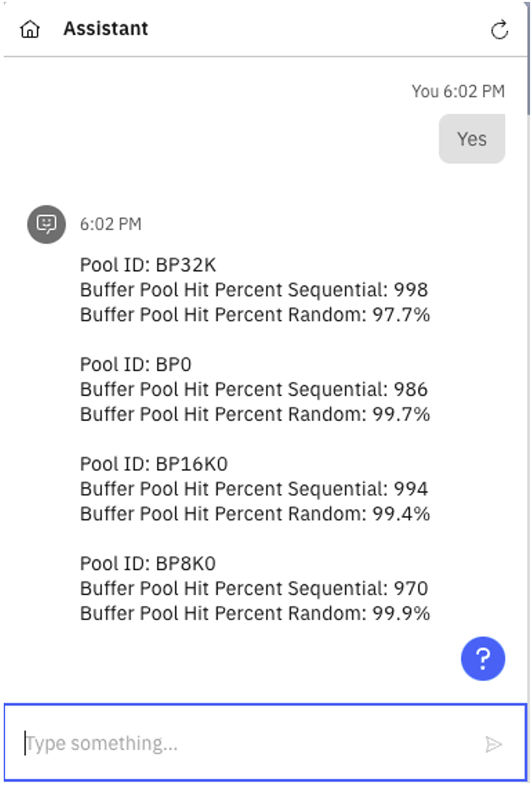Click the "Pool ID: BP16K0" line
The width and height of the screenshot is (532, 785).
tap(154, 464)
